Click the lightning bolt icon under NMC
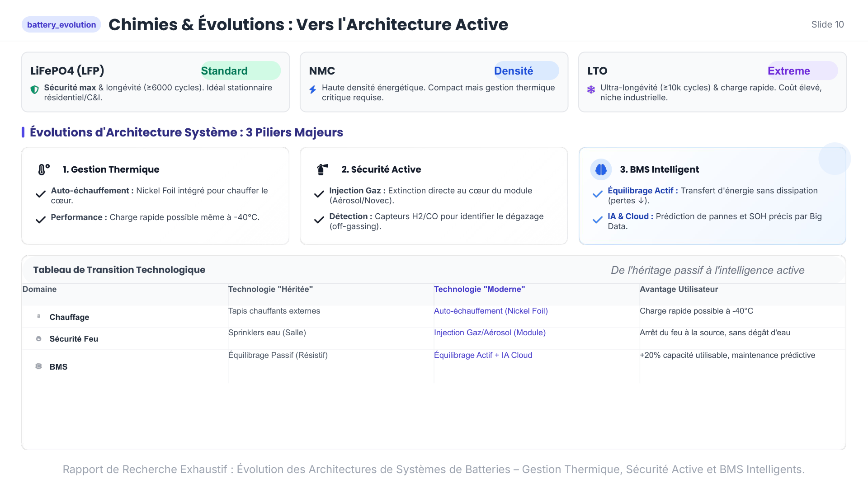This screenshot has height=488, width=868. 312,89
